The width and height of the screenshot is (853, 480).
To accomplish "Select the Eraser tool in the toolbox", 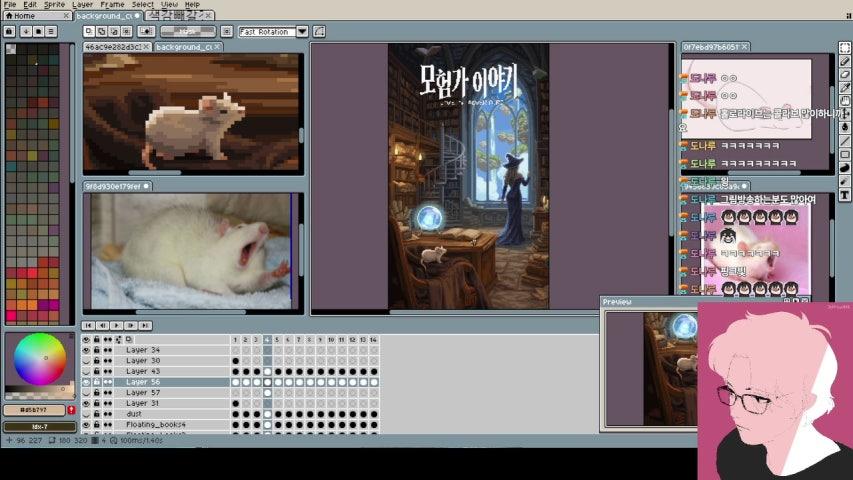I will click(846, 74).
